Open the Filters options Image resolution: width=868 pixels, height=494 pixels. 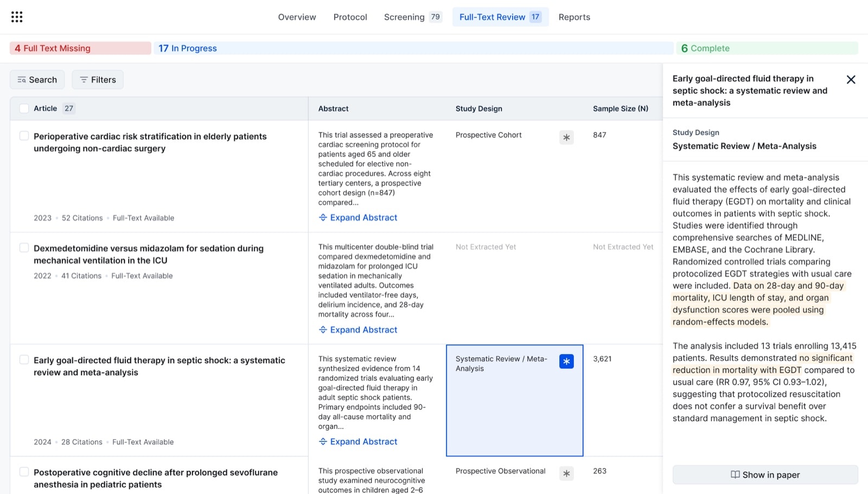click(98, 80)
